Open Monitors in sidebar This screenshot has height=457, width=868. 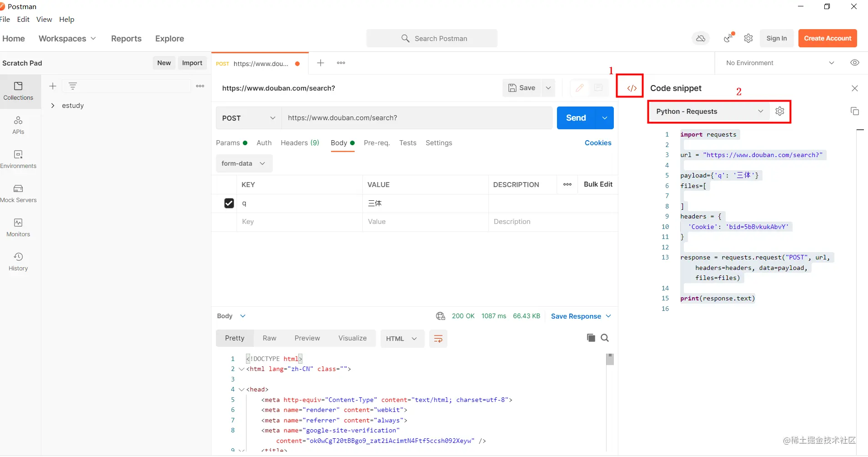pos(18,228)
